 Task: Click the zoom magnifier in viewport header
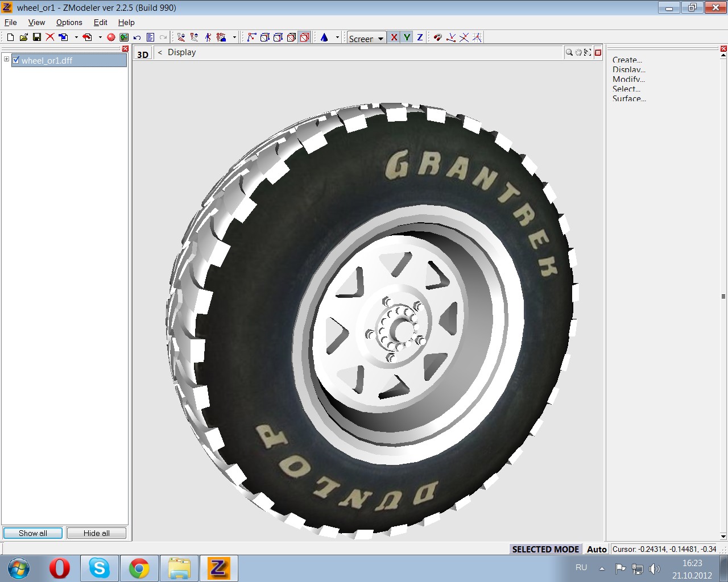569,52
